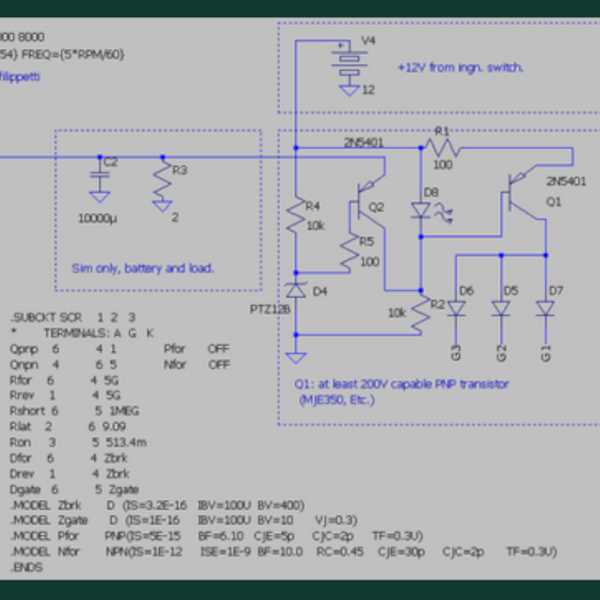Select the 'FREQ=(5*RPM/60)' parameter text

(72, 55)
